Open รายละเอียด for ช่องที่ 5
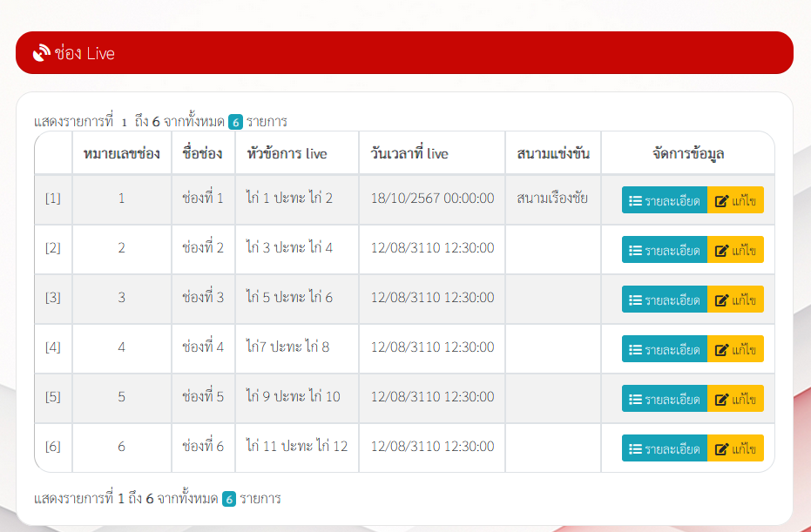Screen dimensions: 811x532 click(665, 399)
